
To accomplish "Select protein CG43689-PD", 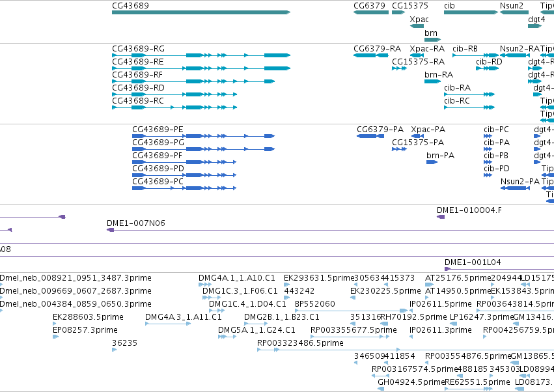I will coord(184,175).
